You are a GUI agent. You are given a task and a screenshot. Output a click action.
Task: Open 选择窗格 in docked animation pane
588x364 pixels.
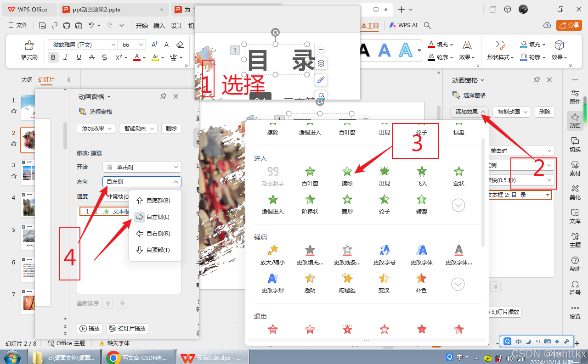tap(469, 95)
